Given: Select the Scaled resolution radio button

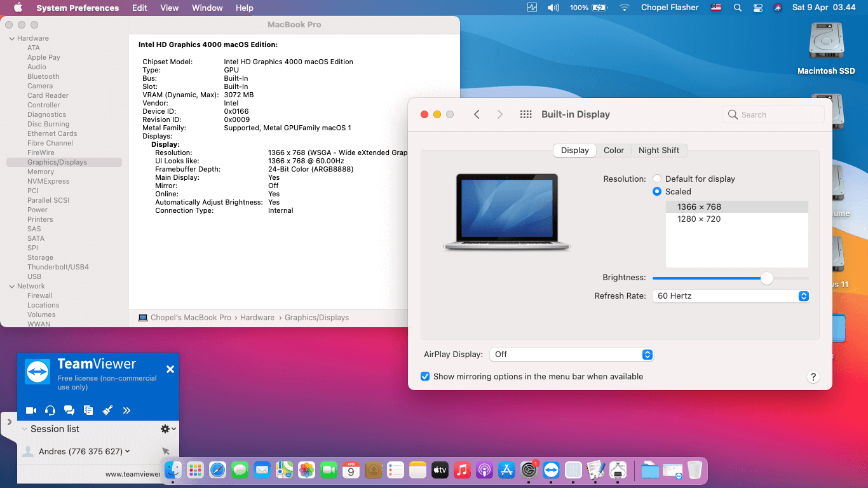Looking at the screenshot, I should 656,191.
